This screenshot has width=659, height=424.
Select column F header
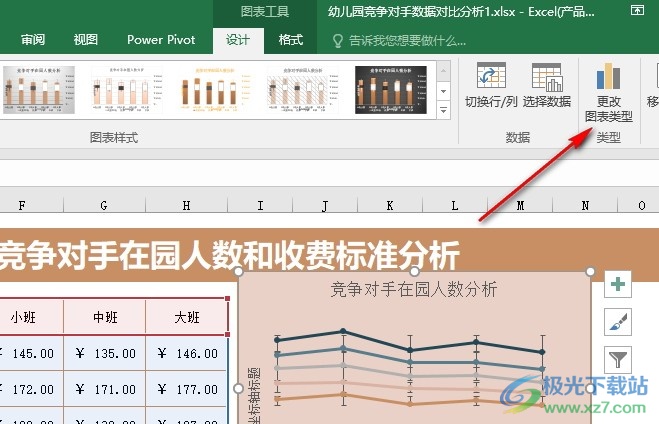[x=22, y=205]
